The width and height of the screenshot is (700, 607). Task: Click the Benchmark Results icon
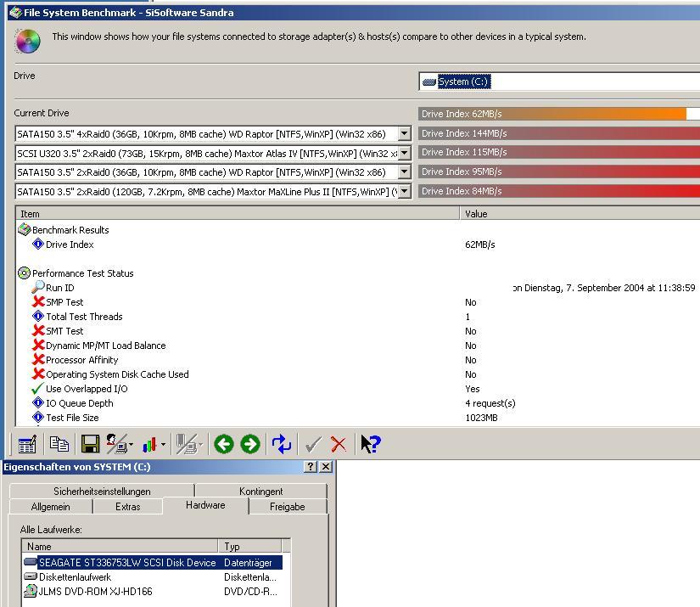tap(24, 229)
